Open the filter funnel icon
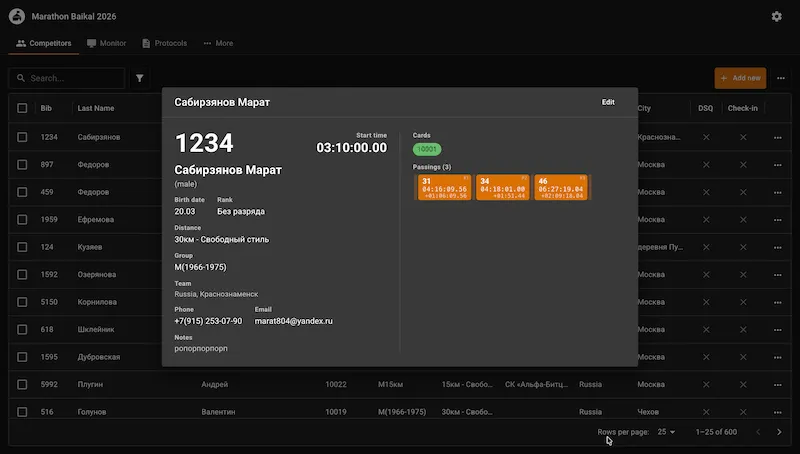Image resolution: width=800 pixels, height=454 pixels. coord(139,78)
